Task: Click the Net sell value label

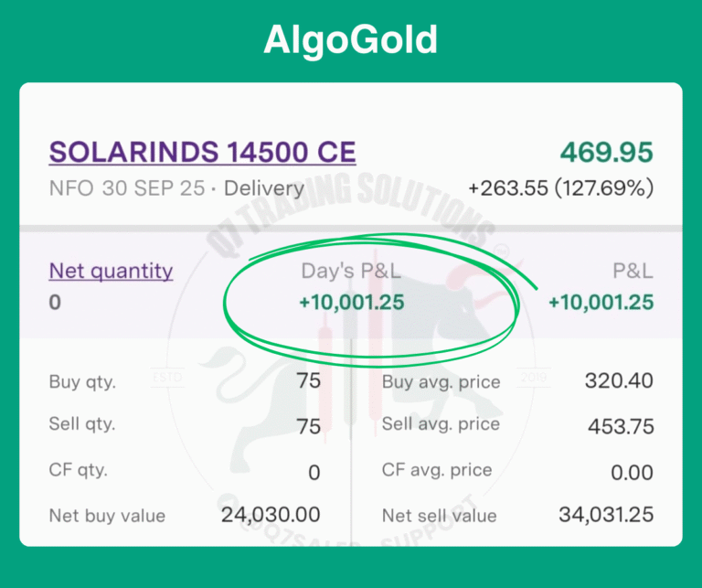Action: pos(440,516)
